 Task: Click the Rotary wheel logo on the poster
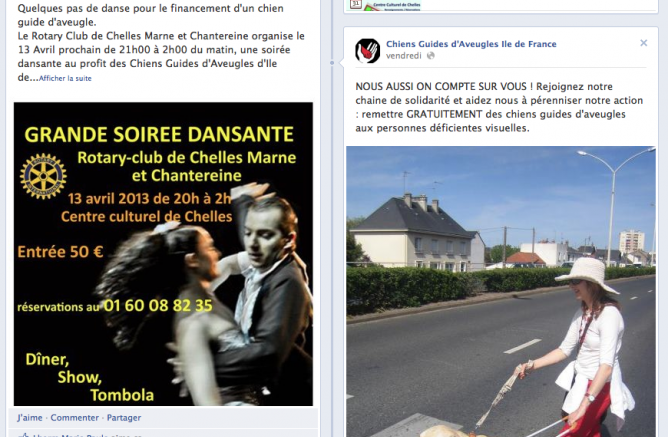click(43, 176)
